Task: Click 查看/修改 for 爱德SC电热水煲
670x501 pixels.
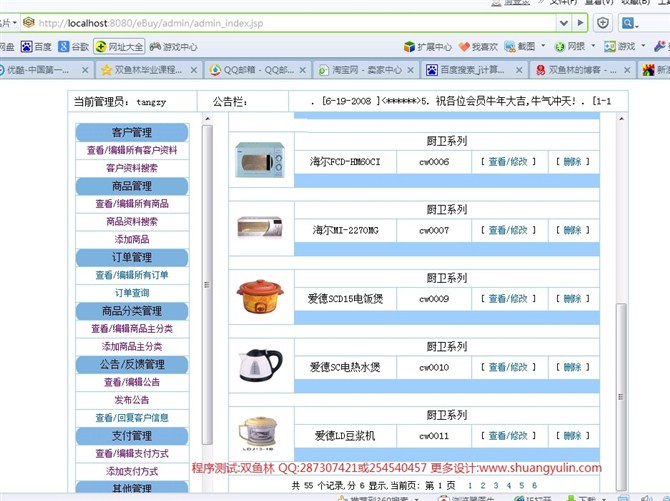Action: click(508, 367)
